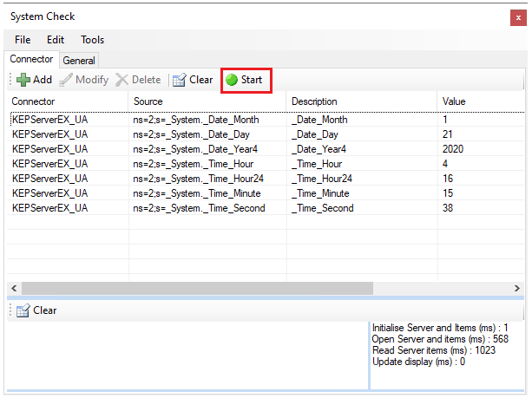Clear the connector list with top Clear icon
Image resolution: width=532 pixels, height=398 pixels.
click(x=179, y=80)
